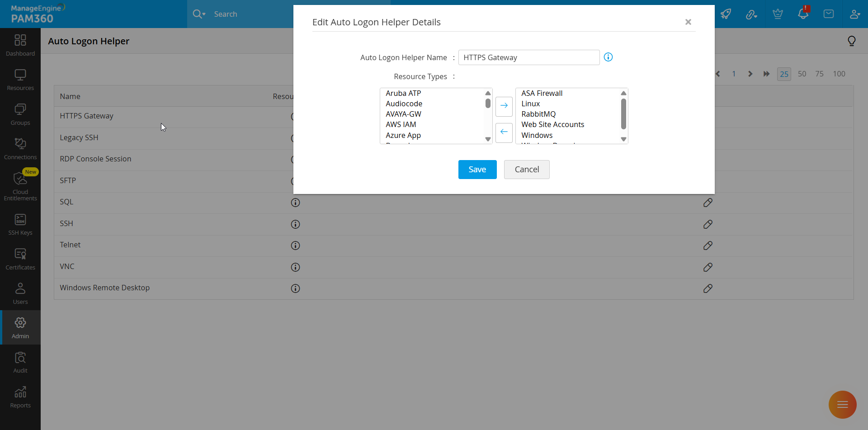
Task: Move selected resource type to the right list
Action: (x=504, y=106)
